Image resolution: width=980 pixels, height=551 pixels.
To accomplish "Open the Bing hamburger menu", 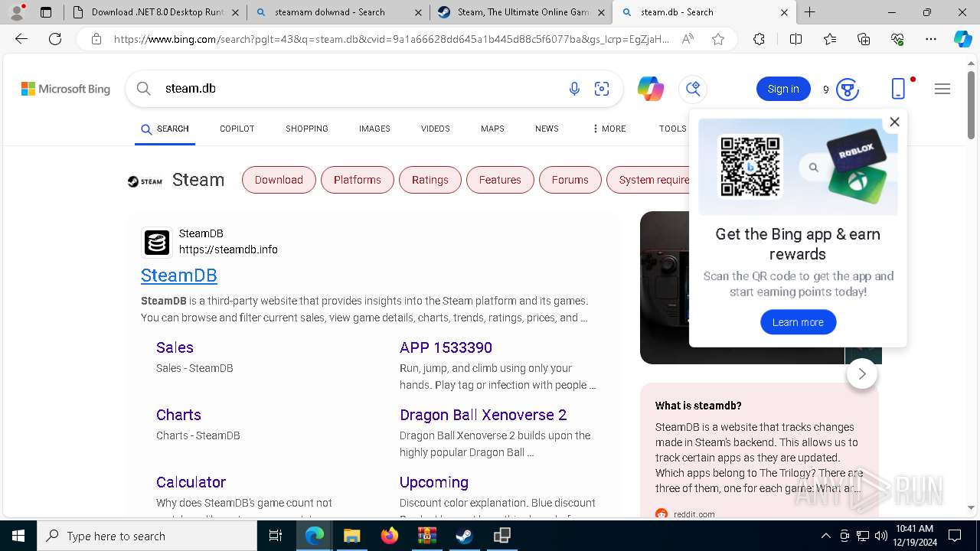I will coord(942,89).
